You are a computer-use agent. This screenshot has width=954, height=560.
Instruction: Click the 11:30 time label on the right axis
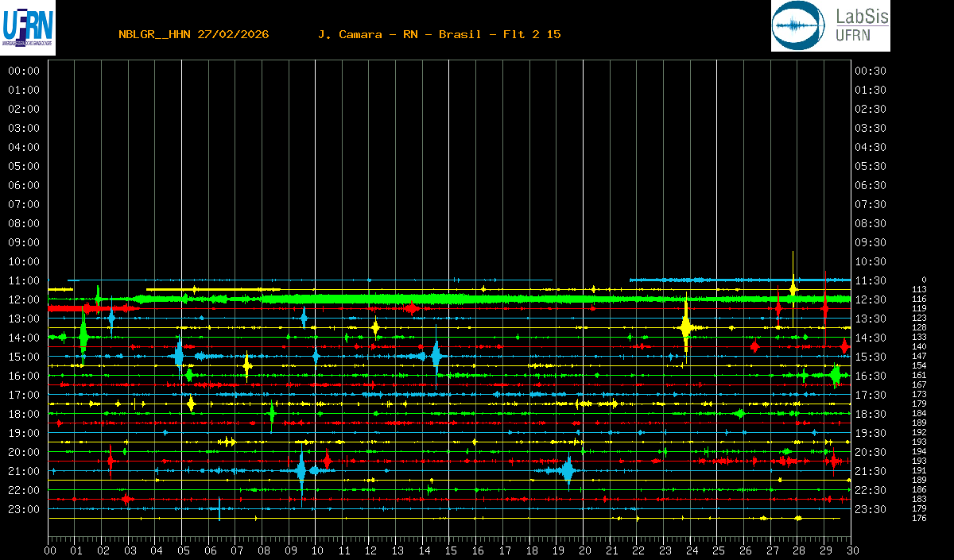871,280
